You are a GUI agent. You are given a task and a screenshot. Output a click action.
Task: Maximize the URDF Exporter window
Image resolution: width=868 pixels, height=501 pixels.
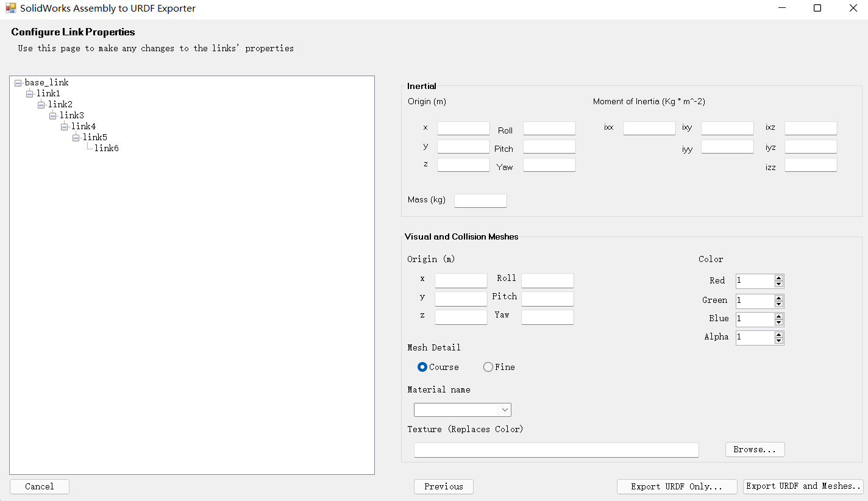[x=817, y=9]
